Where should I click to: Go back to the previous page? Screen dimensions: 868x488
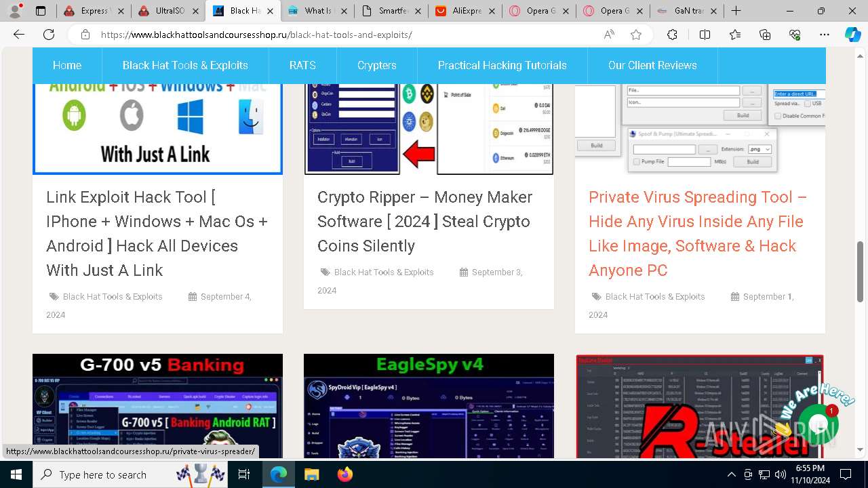point(19,35)
